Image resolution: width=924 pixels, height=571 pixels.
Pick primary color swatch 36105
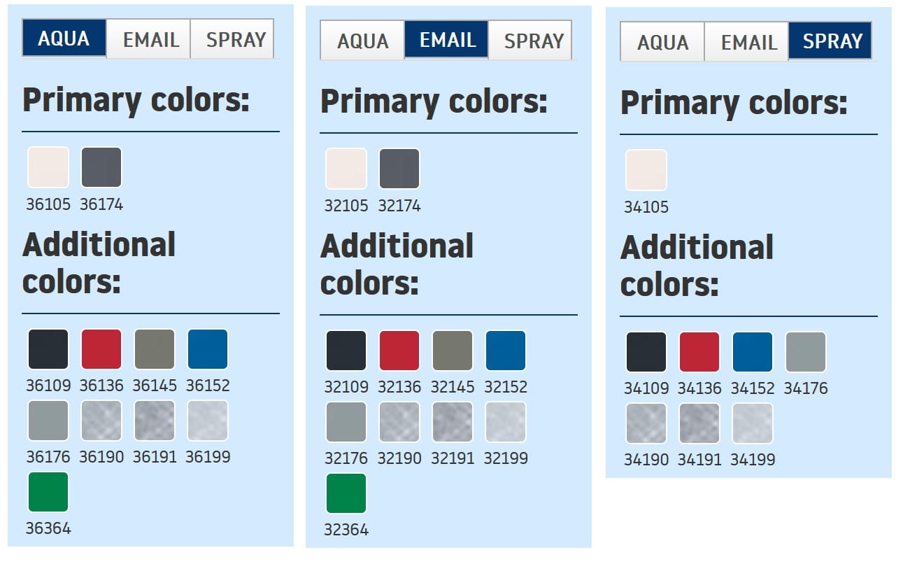pyautogui.click(x=48, y=167)
